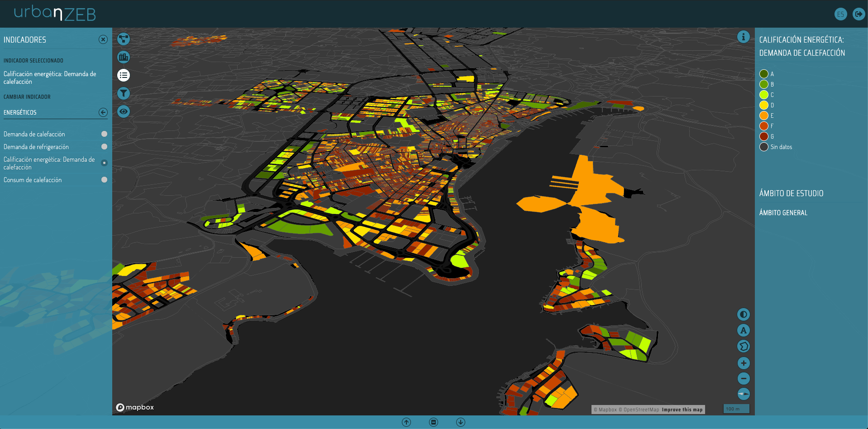Viewport: 868px width, 429px height.
Task: Click the '100 m' scale bar
Action: click(x=736, y=409)
